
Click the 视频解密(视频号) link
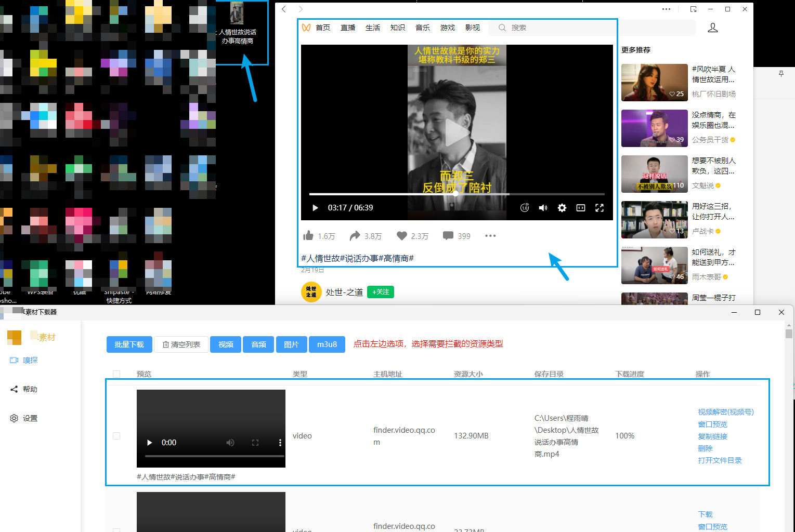coord(726,412)
